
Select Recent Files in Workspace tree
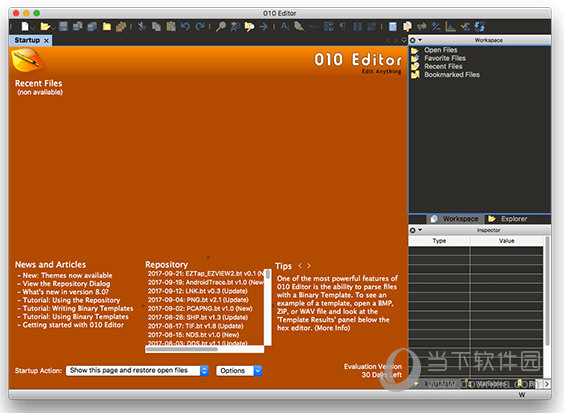tap(443, 66)
